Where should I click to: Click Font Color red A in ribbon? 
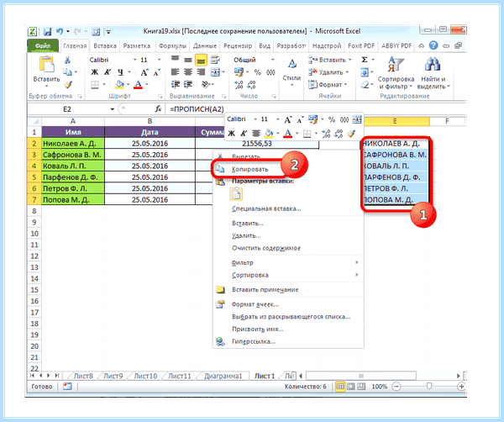[139, 85]
